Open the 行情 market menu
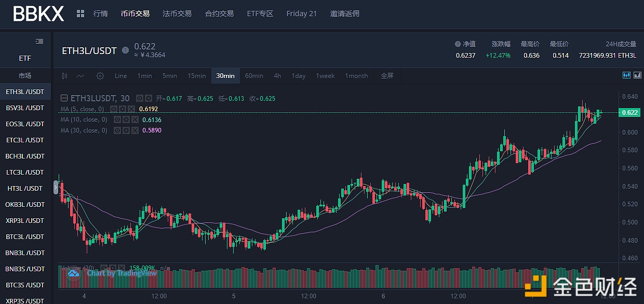Screen dimensions: 644x304 coord(100,14)
